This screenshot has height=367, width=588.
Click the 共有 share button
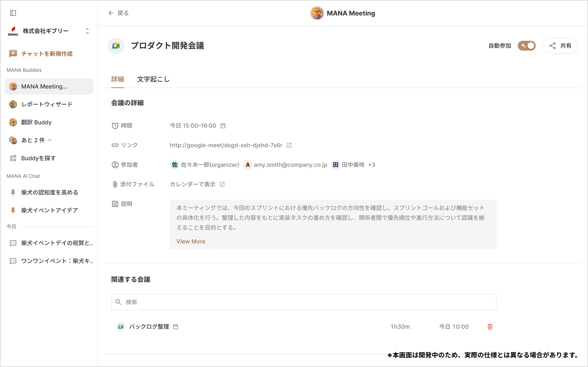560,46
